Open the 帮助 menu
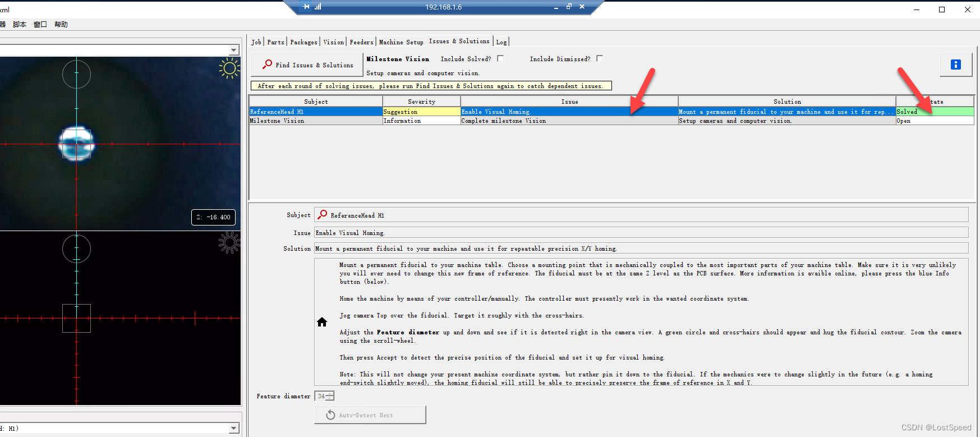Screen dimensions: 980x437 61,24
